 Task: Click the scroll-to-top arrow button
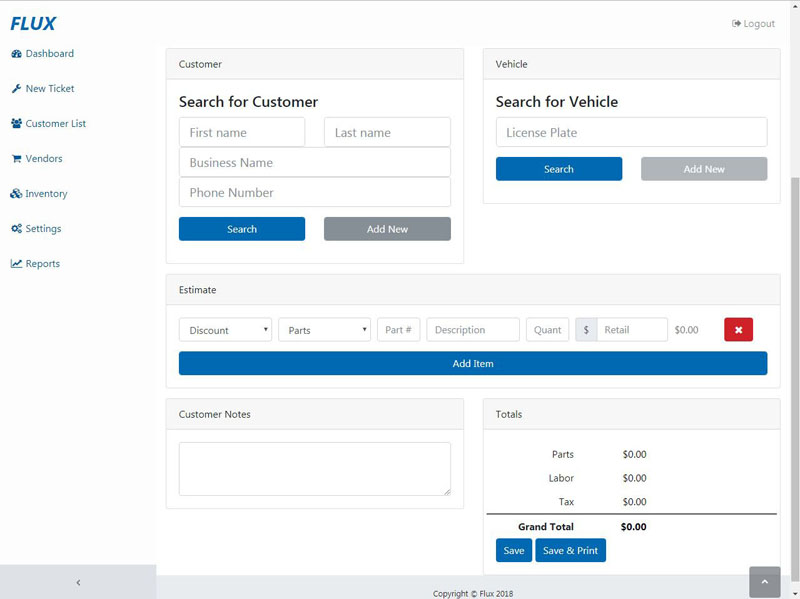pyautogui.click(x=764, y=581)
